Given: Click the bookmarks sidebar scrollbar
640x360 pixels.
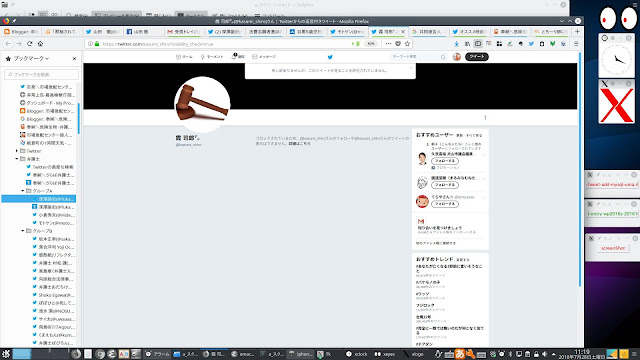Looking at the screenshot, I should (x=78, y=118).
